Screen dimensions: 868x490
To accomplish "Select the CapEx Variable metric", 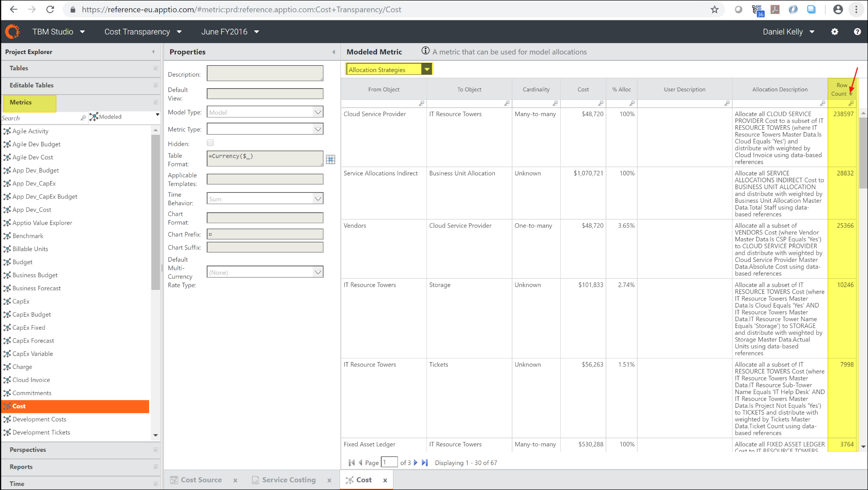I will (x=33, y=354).
